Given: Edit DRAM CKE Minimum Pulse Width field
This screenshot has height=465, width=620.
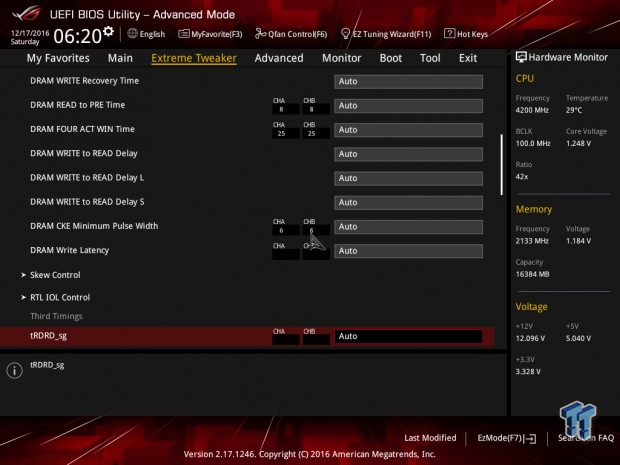Looking at the screenshot, I should pos(408,227).
